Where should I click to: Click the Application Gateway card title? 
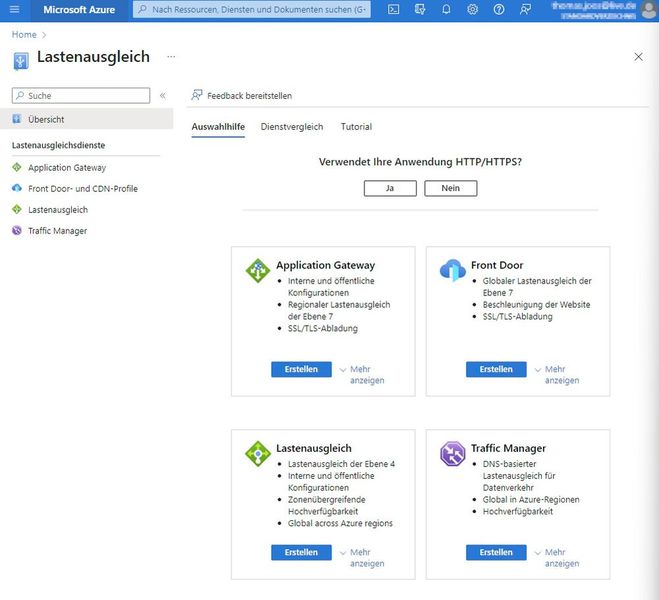pos(325,265)
